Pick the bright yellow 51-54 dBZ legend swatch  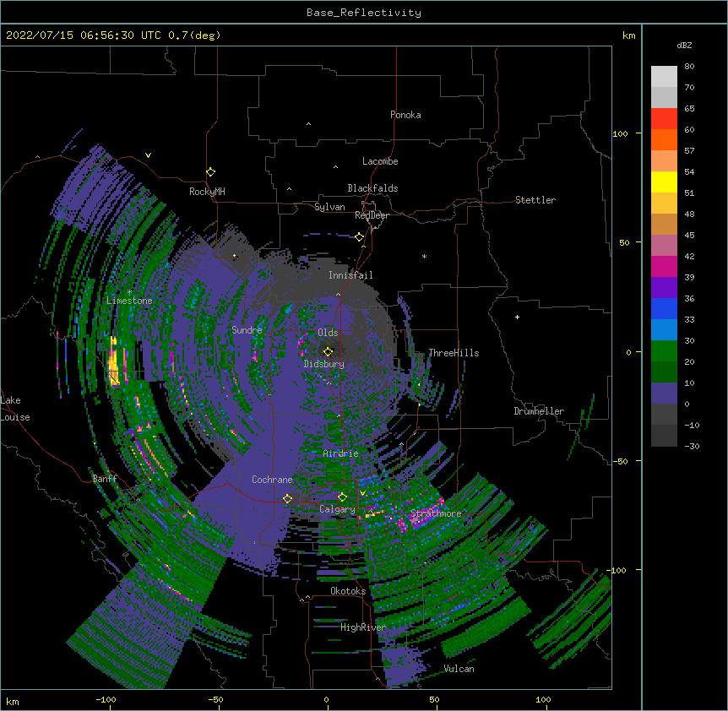point(664,182)
